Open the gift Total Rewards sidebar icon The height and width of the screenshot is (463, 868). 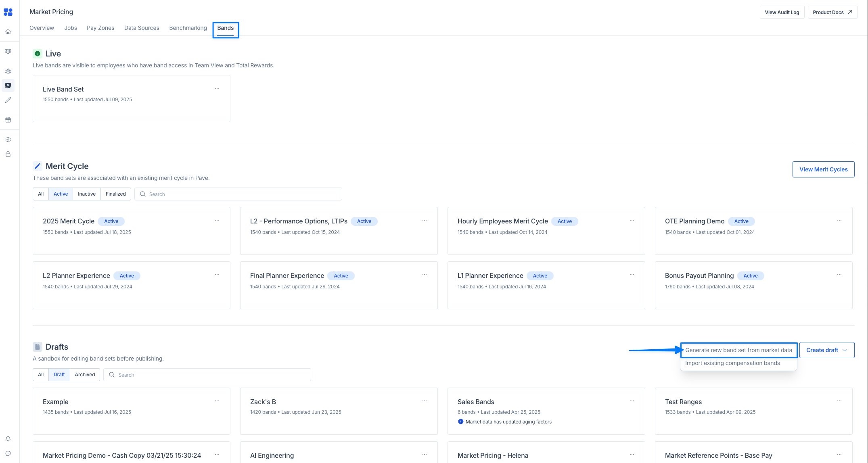click(8, 119)
